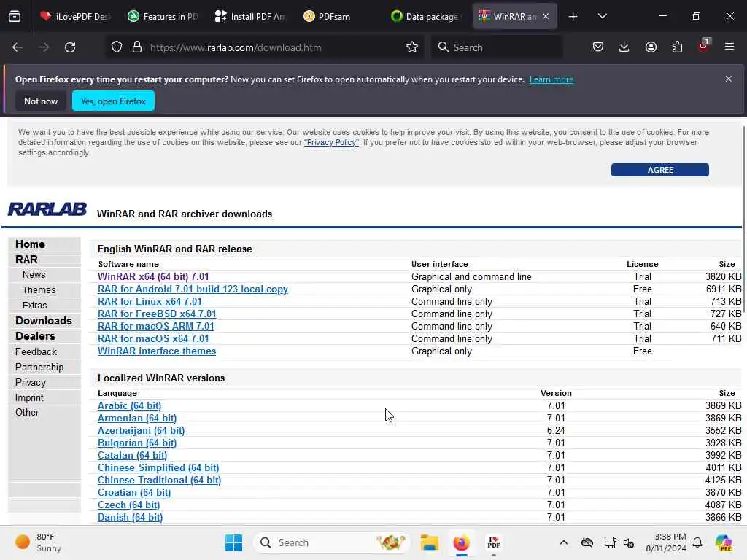This screenshot has height=560, width=747.
Task: Click Yes, open Firefox button
Action: coord(113,101)
